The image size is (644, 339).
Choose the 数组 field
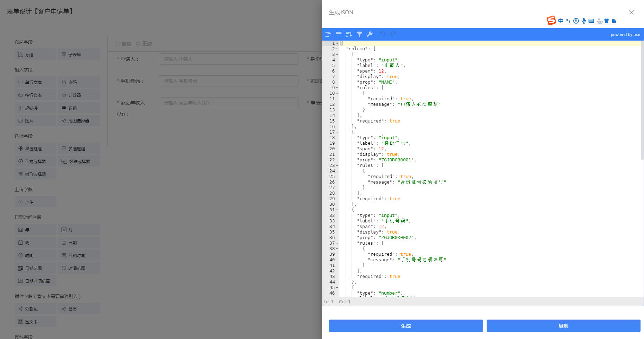point(79,108)
